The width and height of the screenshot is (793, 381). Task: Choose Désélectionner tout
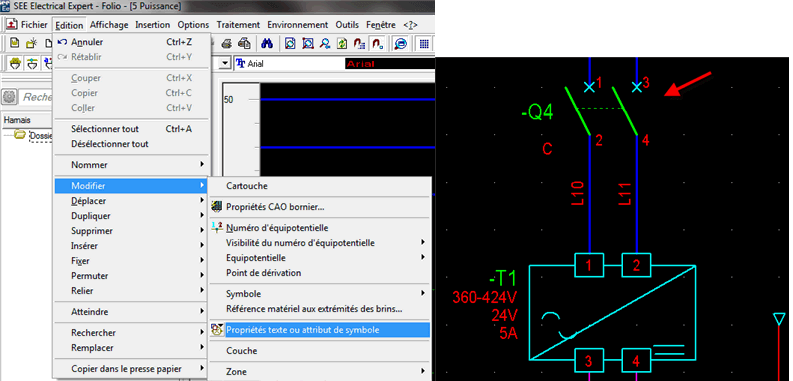tap(131, 144)
